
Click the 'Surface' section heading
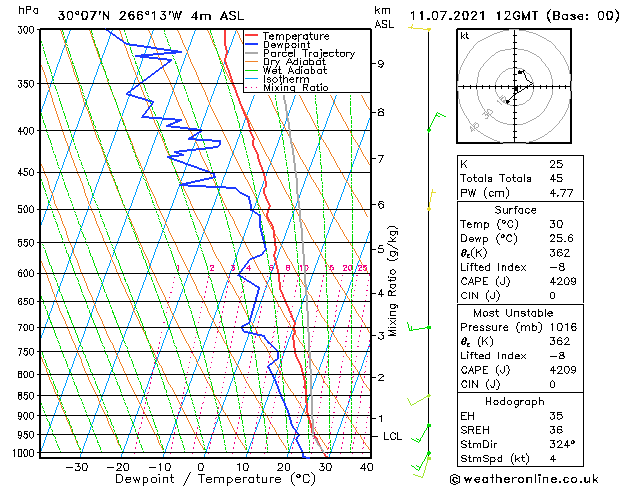[x=515, y=210]
